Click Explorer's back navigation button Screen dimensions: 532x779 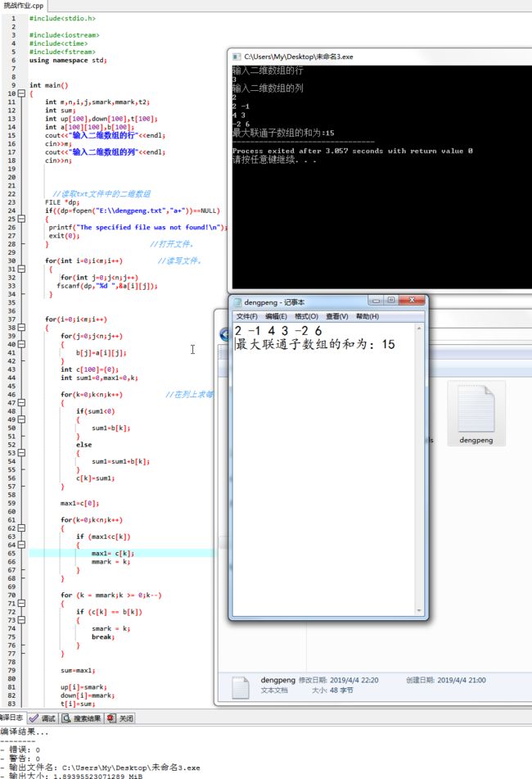coord(223,334)
